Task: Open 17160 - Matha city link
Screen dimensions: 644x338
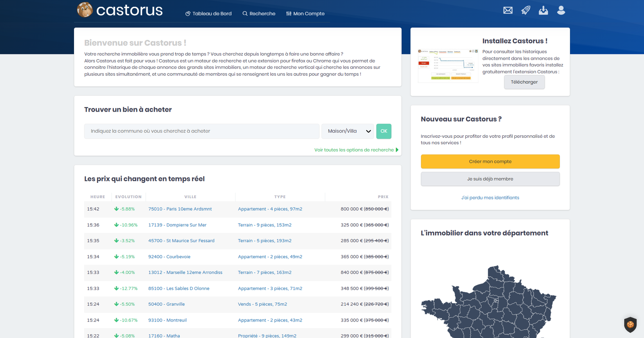Action: click(x=164, y=336)
